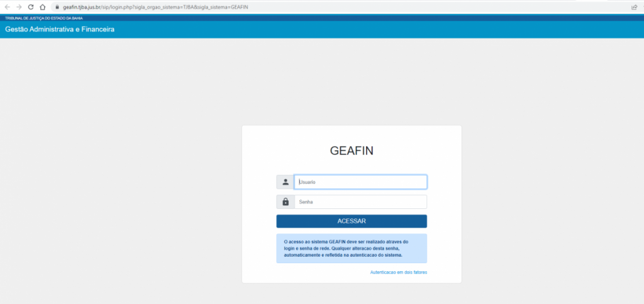Image resolution: width=644 pixels, height=304 pixels.
Task: Go back with the browser back arrow
Action: pos(7,7)
